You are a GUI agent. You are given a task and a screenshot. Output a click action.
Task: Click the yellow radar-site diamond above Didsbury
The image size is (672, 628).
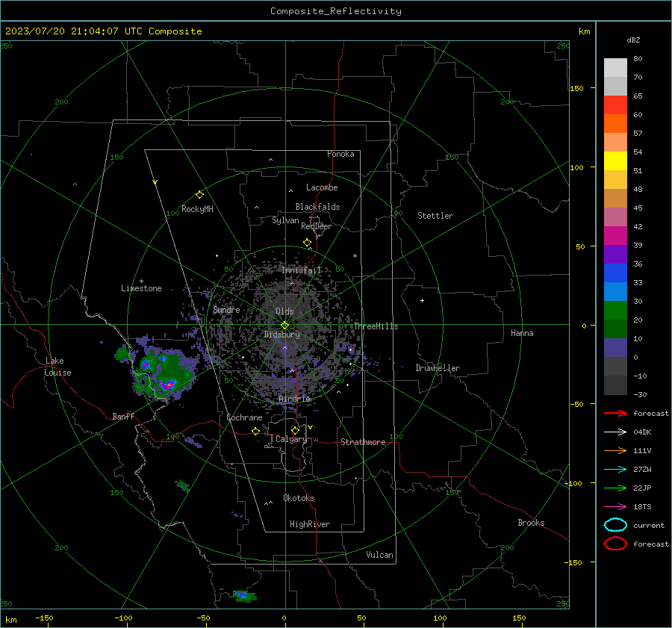pos(284,326)
